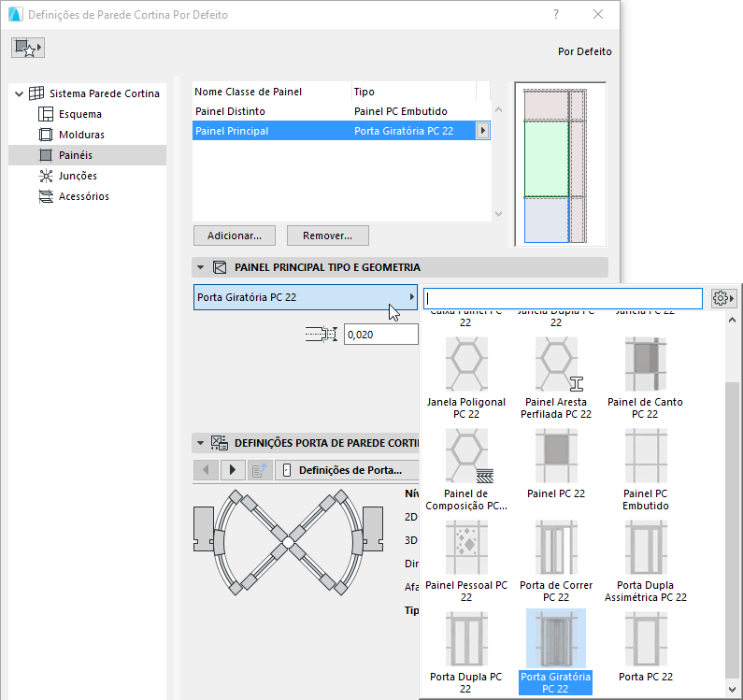Click the panel thickness dimension icon
Screen dimensions: 743x700
click(321, 335)
